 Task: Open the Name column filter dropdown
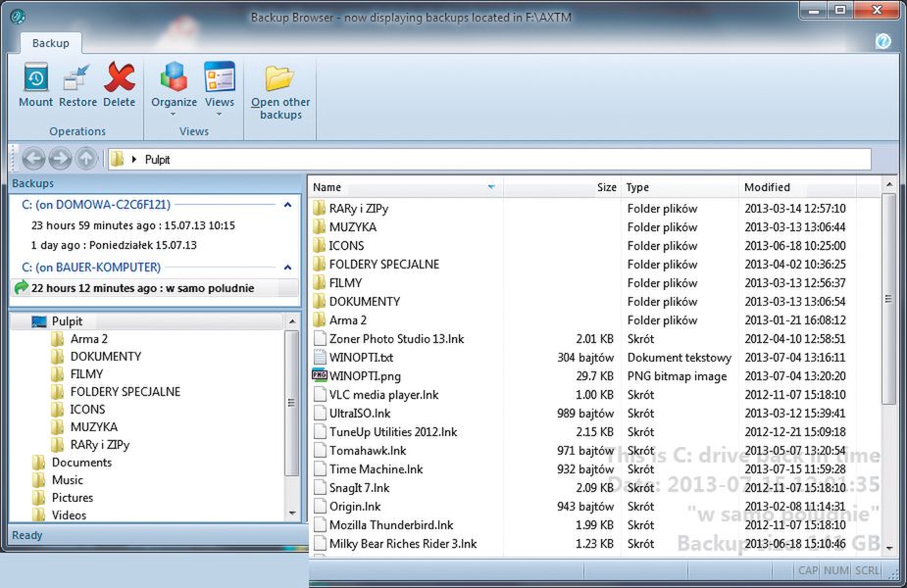[491, 187]
